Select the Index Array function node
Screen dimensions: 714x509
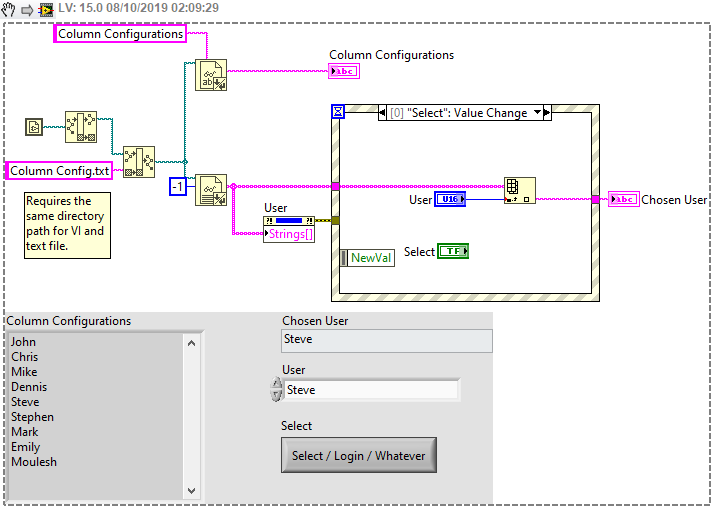pyautogui.click(x=520, y=190)
